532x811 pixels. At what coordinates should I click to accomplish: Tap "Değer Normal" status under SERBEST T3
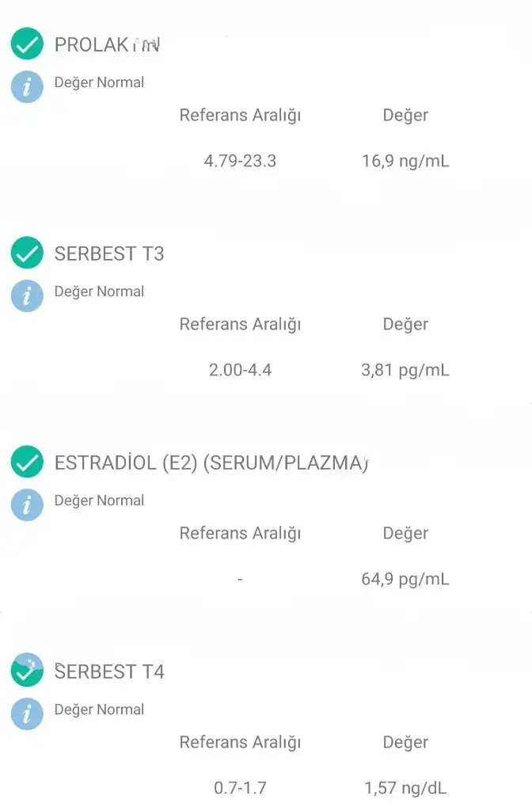click(99, 291)
